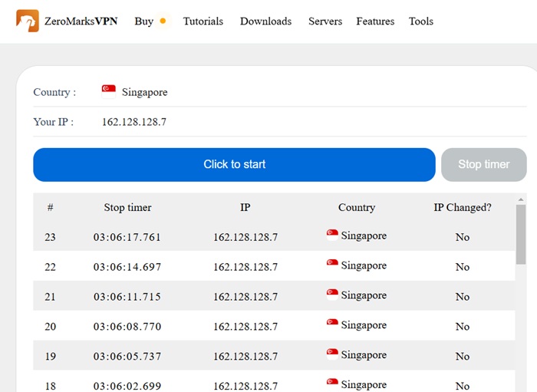Click the No value in row 20
The height and width of the screenshot is (392, 537).
(x=463, y=327)
